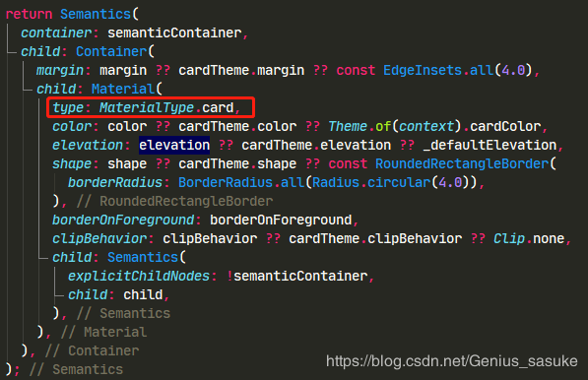This screenshot has width=588, height=380.
Task: Click Radius.circular in borderRadius line
Action: point(371,183)
